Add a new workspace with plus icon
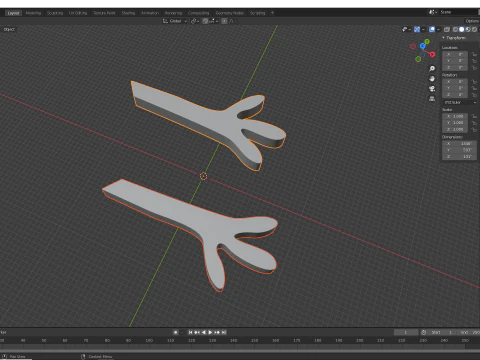This screenshot has width=480, height=360. [272, 13]
